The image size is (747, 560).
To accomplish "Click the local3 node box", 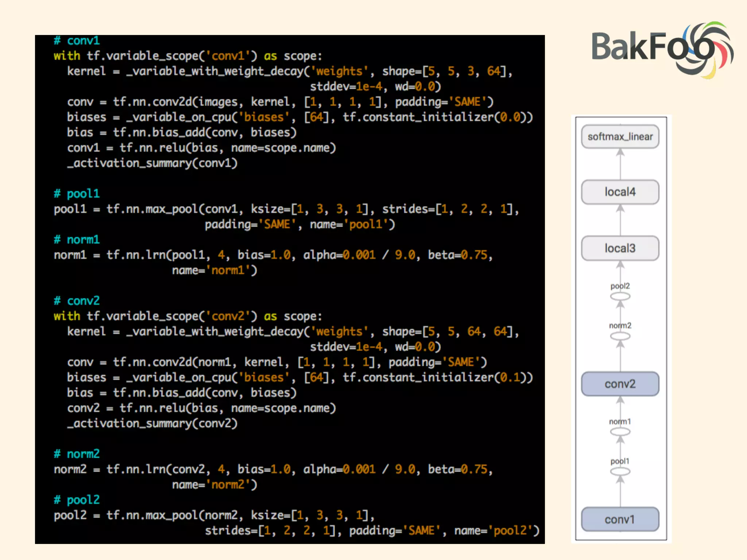I will pos(620,248).
